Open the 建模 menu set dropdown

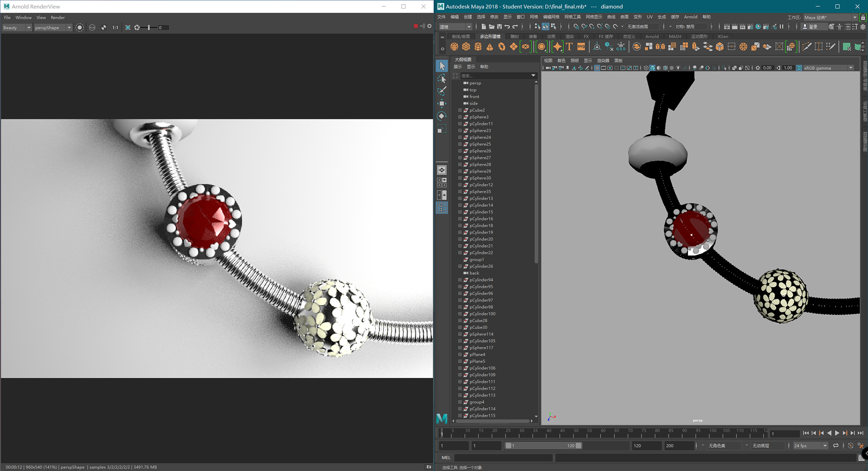pos(456,27)
